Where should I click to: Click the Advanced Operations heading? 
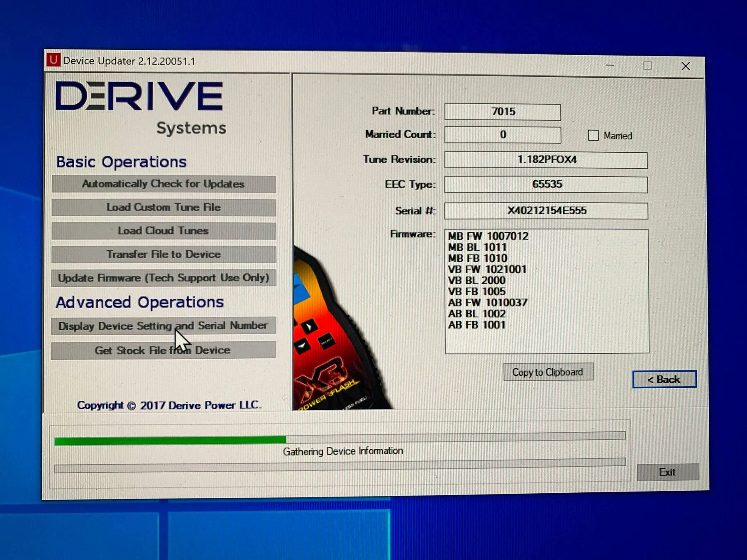[140, 302]
